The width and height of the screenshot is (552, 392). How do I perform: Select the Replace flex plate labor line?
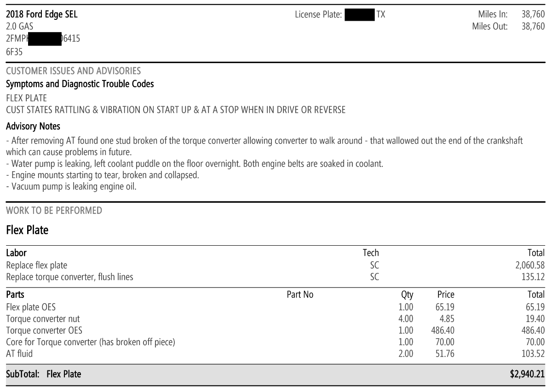(276, 265)
